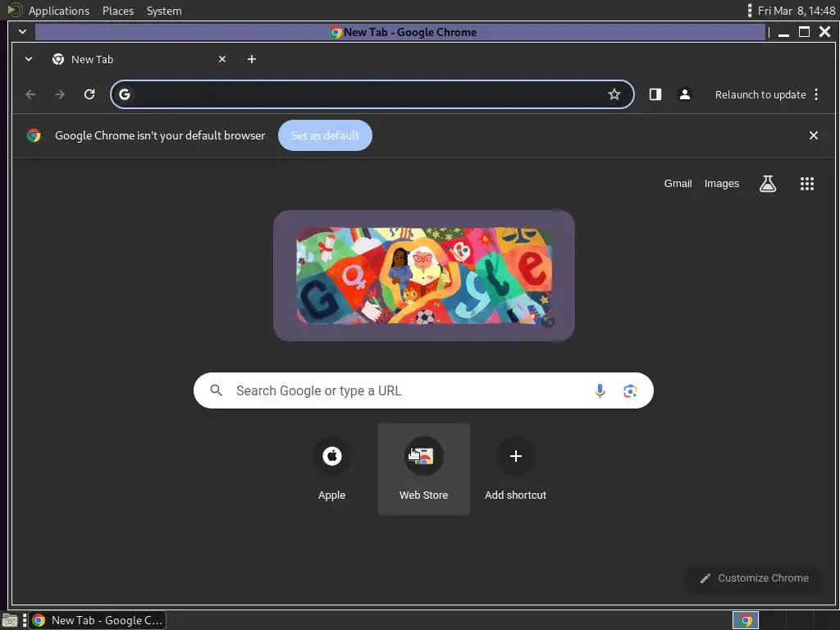Open the Places menu
This screenshot has width=840, height=630.
point(118,11)
